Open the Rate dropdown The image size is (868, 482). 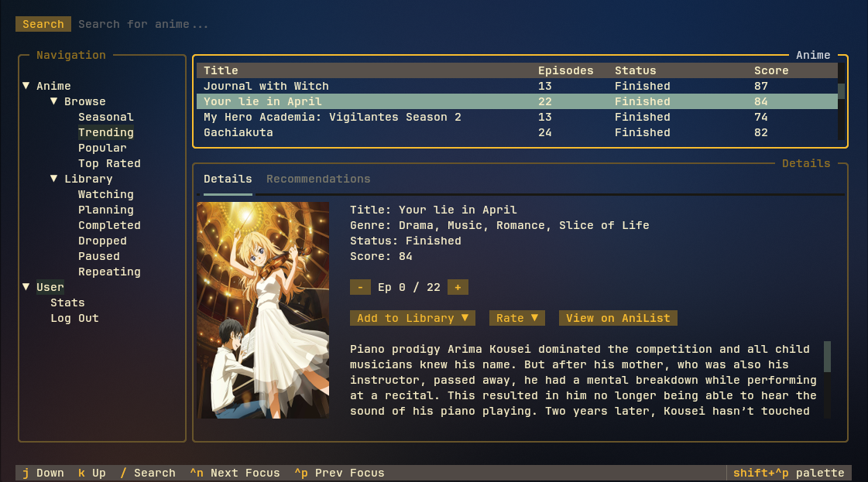point(516,317)
